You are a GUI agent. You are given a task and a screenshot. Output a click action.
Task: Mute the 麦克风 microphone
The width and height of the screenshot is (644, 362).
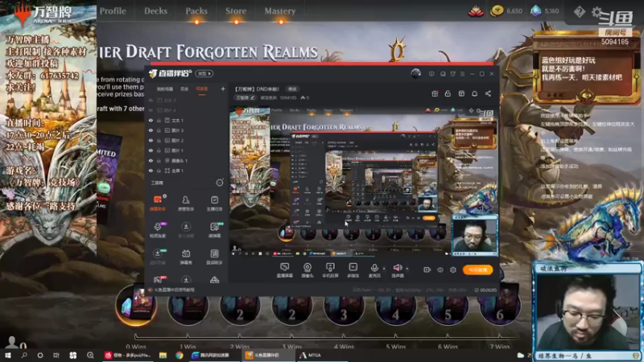pos(374,270)
